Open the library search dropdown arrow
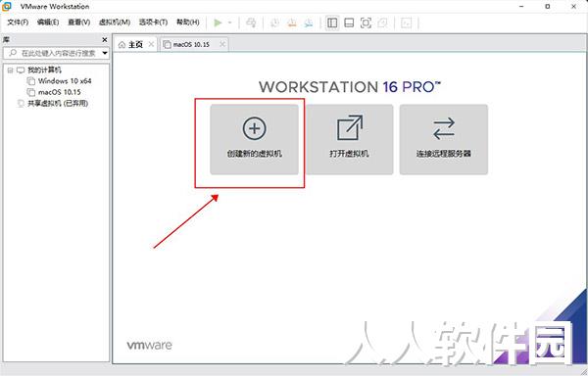 pos(105,53)
